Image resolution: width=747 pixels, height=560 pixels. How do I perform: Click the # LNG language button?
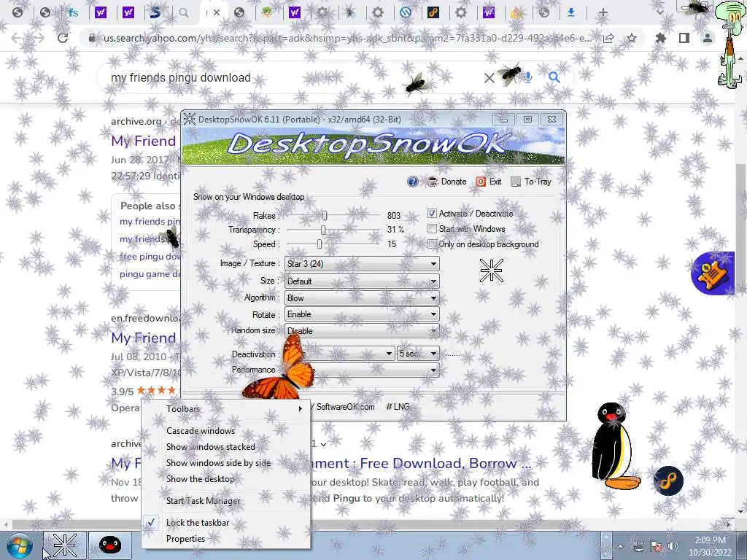click(398, 407)
